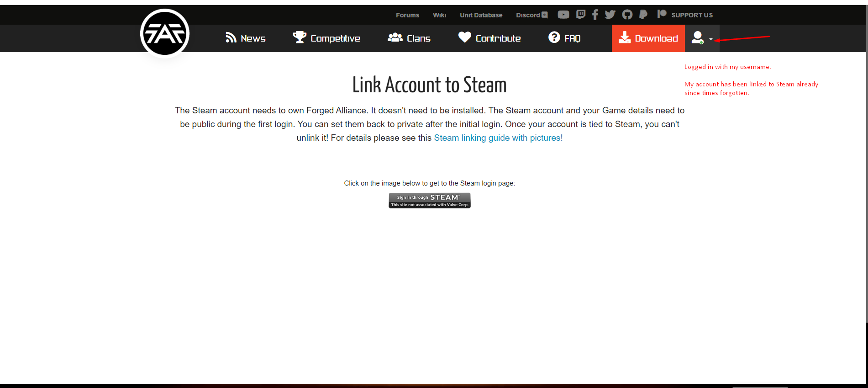This screenshot has width=868, height=388.
Task: Expand the account dropdown caret
Action: [x=711, y=39]
